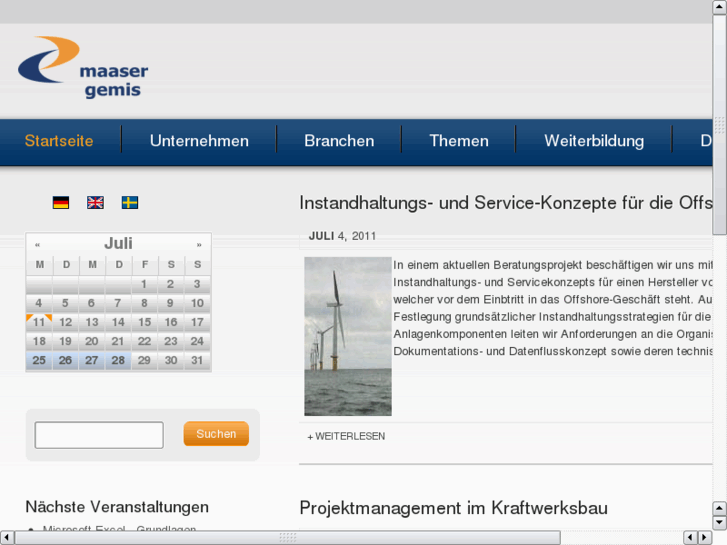Viewport: 727px width, 545px height.
Task: Select July 22 in the calendar
Action: (x=144, y=341)
